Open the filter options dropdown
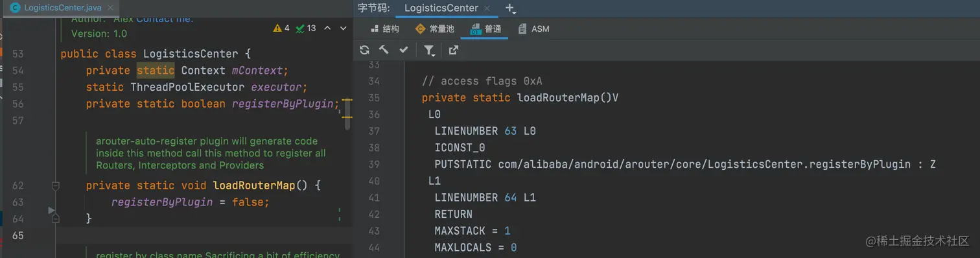This screenshot has height=258, width=980. 429,51
